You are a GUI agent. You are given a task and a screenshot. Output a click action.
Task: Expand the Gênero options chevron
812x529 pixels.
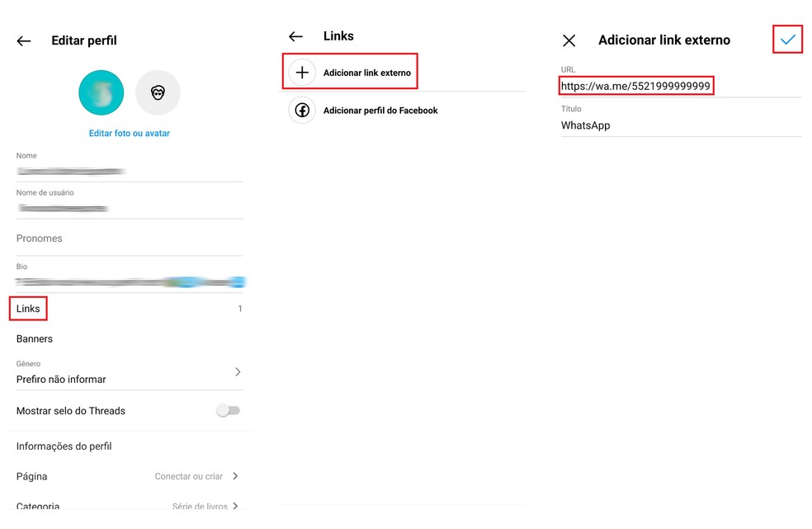coord(238,371)
